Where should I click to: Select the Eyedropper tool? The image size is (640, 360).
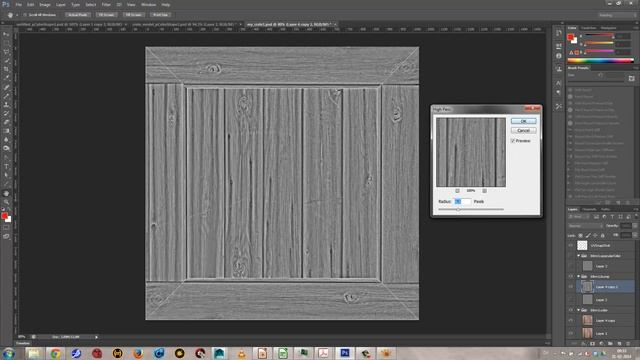point(6,78)
